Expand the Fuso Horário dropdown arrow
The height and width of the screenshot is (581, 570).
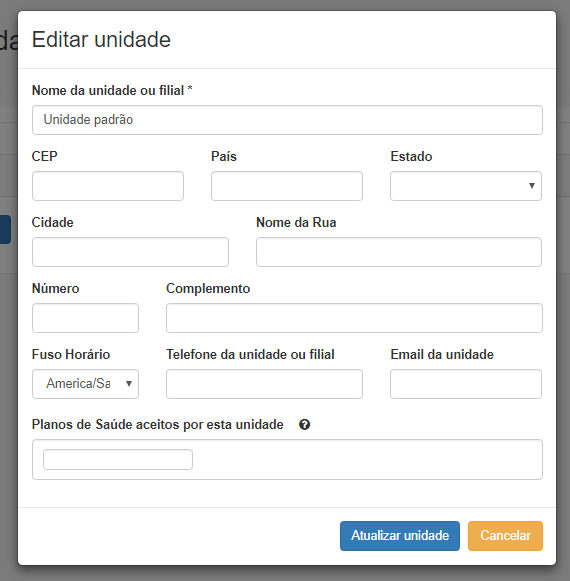click(129, 384)
